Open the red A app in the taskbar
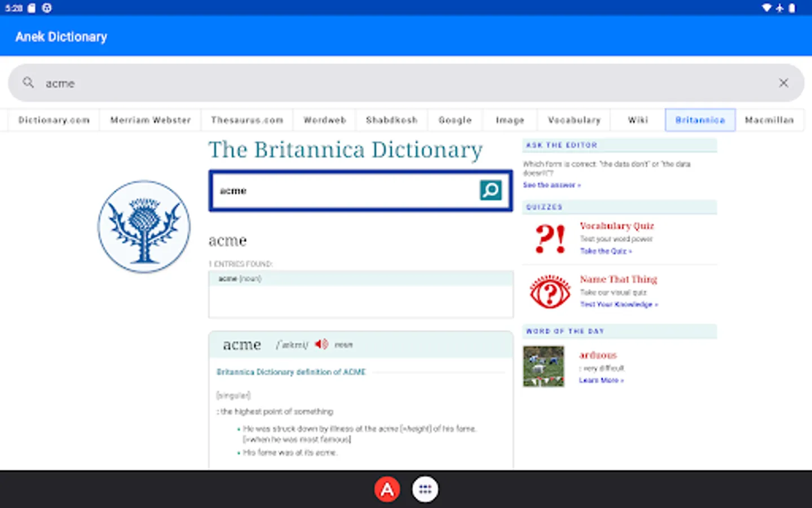This screenshot has height=508, width=812. (387, 489)
